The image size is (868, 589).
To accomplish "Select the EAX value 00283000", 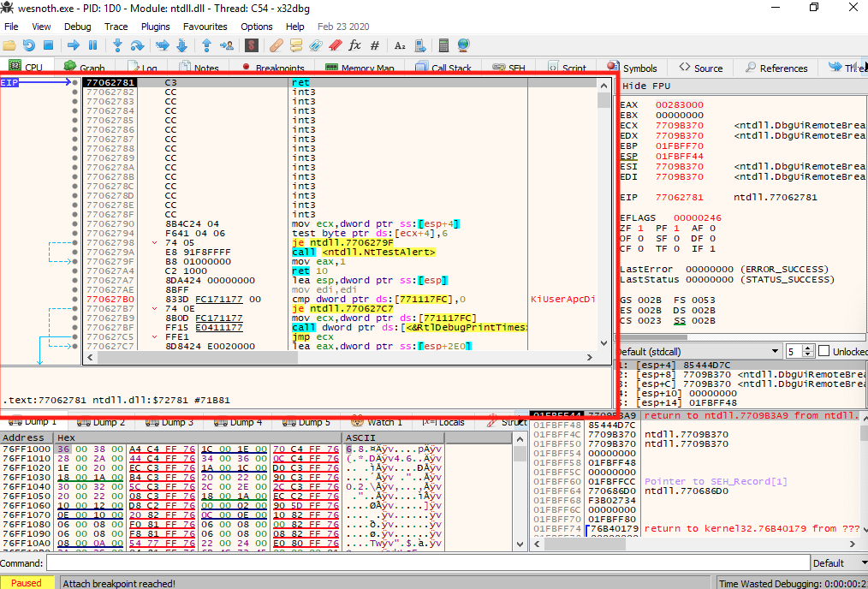I will click(679, 104).
